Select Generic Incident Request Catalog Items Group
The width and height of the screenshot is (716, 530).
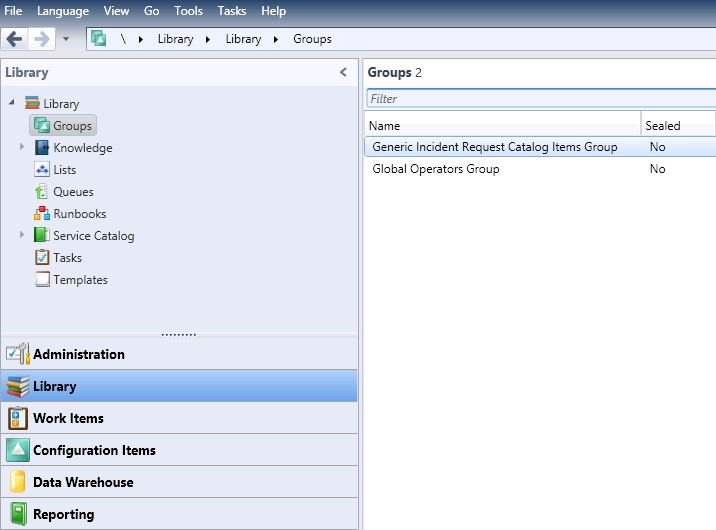(540, 147)
